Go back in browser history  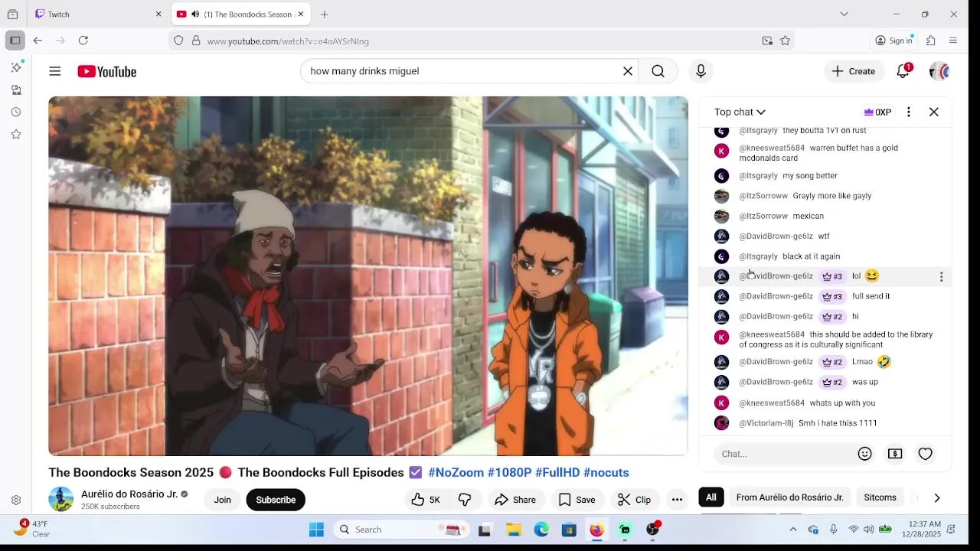tap(38, 41)
